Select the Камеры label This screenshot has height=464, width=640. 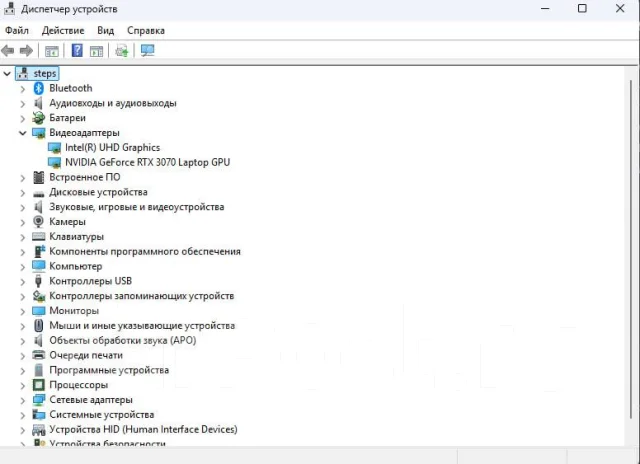[67, 222]
